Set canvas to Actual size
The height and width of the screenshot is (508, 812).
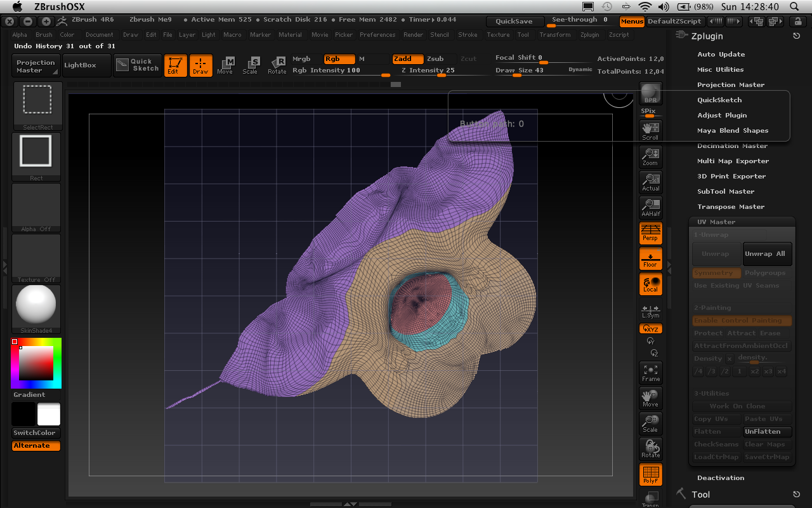(650, 182)
